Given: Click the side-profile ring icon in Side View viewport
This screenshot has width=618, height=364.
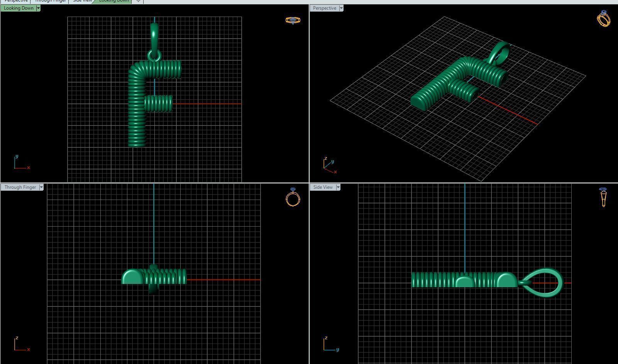Looking at the screenshot, I should coord(603,197).
